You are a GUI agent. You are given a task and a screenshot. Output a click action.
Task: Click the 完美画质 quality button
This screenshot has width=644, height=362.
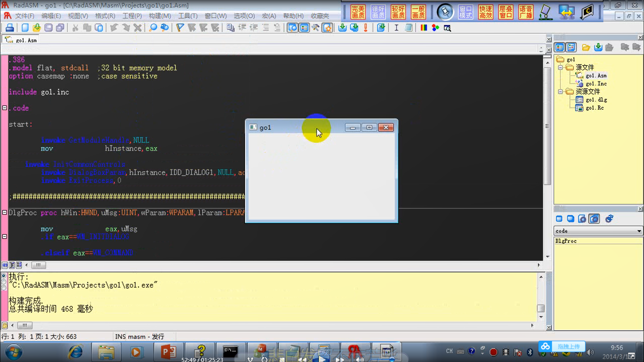[358, 12]
